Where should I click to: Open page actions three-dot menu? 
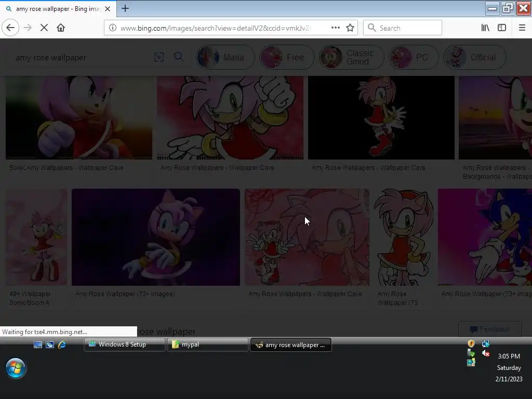click(335, 28)
